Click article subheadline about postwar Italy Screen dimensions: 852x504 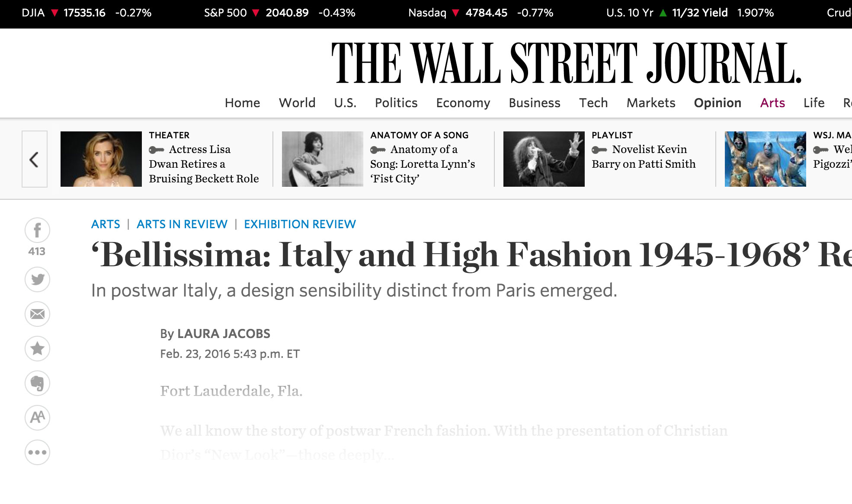click(354, 290)
